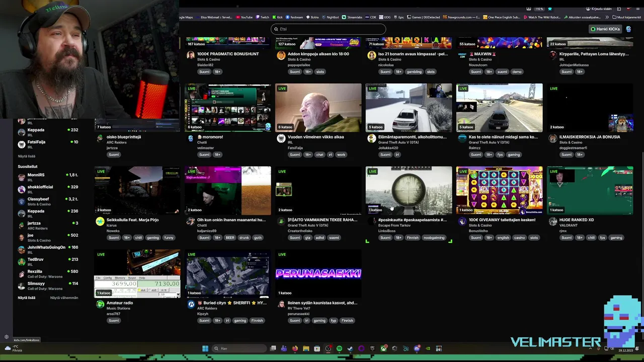Expand Näytä lisää below FatsiFaija
644x362 pixels.
pyautogui.click(x=27, y=156)
